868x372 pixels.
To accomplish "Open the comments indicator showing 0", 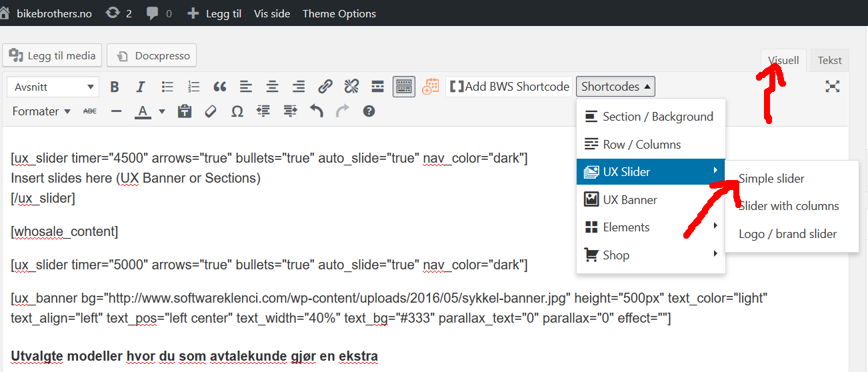I will [159, 13].
